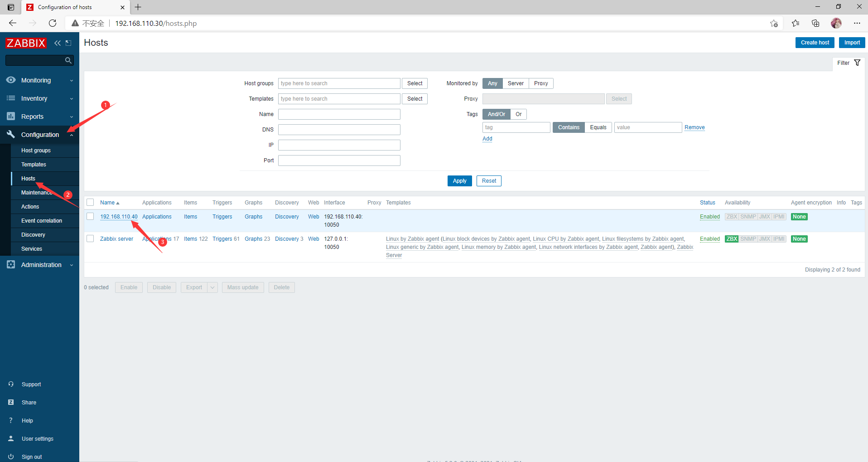Screen dimensions: 868x462
Task: Open the Hosts submenu item
Action: point(28,179)
